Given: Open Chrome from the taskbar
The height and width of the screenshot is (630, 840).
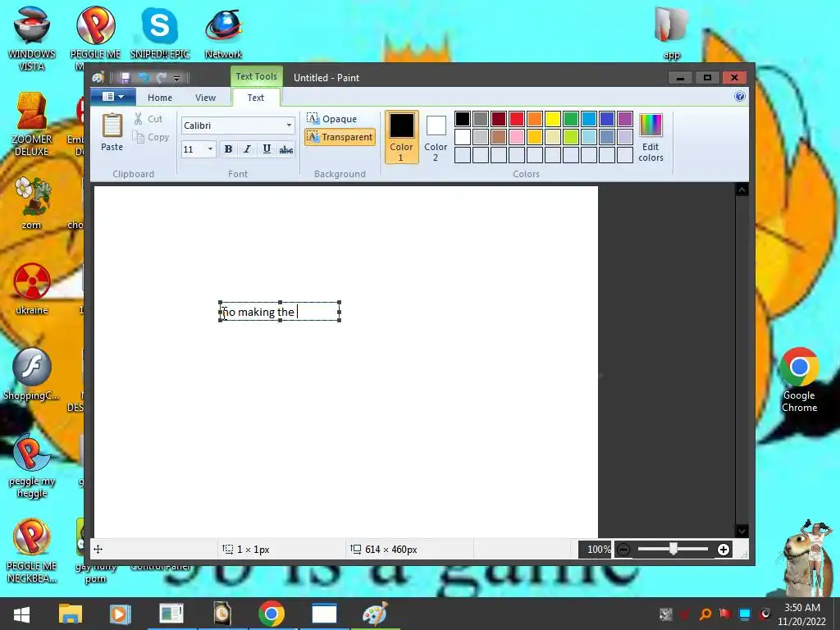Looking at the screenshot, I should [x=272, y=614].
